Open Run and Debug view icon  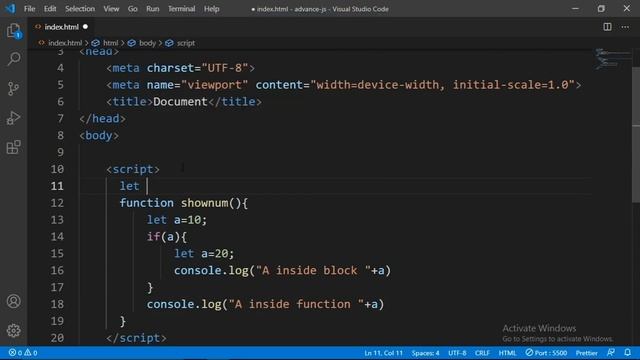(13, 118)
